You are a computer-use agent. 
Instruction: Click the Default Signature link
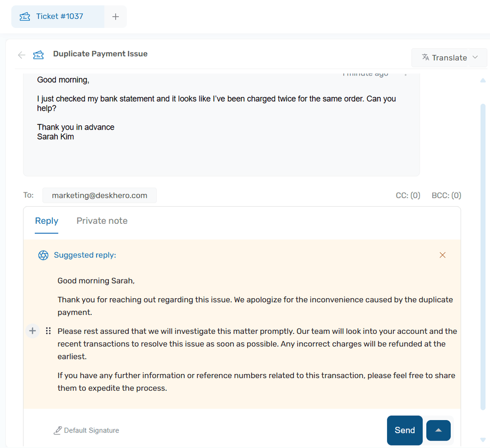pos(91,430)
